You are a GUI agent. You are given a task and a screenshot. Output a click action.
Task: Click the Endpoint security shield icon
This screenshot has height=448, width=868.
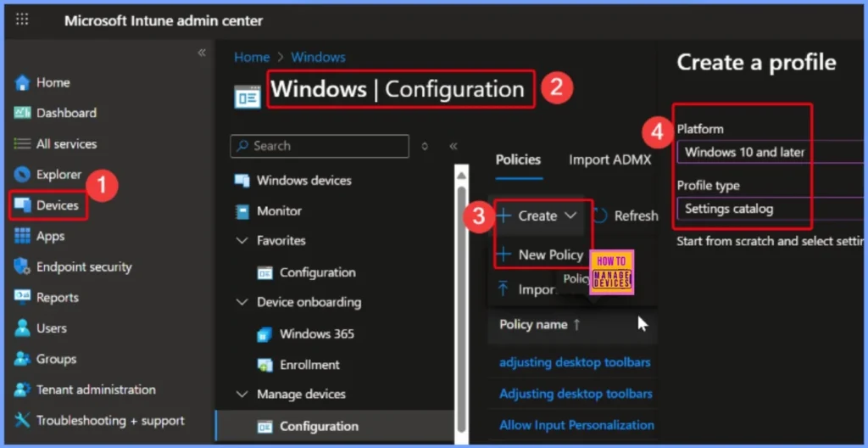(x=21, y=266)
